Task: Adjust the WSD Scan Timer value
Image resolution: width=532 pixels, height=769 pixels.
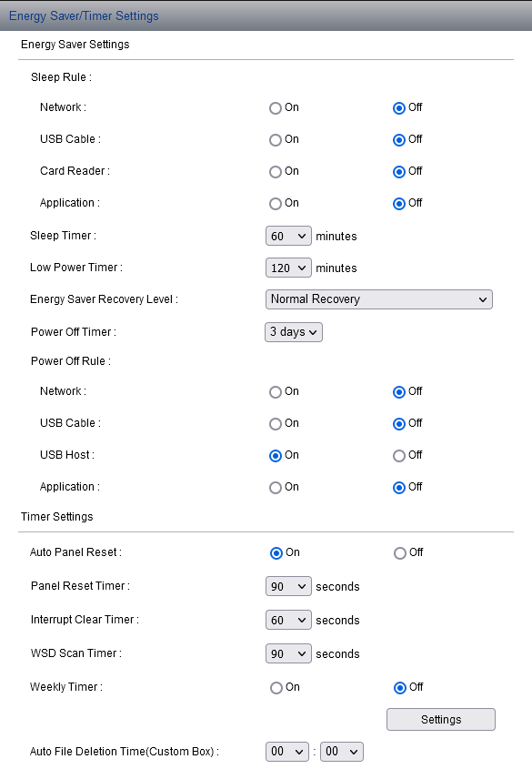Action: click(x=288, y=653)
